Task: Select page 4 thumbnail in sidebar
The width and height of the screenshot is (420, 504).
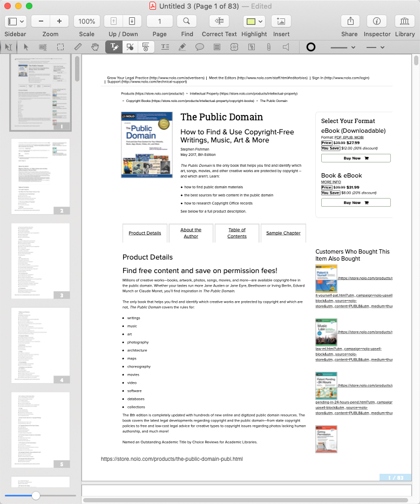Action: 40,345
